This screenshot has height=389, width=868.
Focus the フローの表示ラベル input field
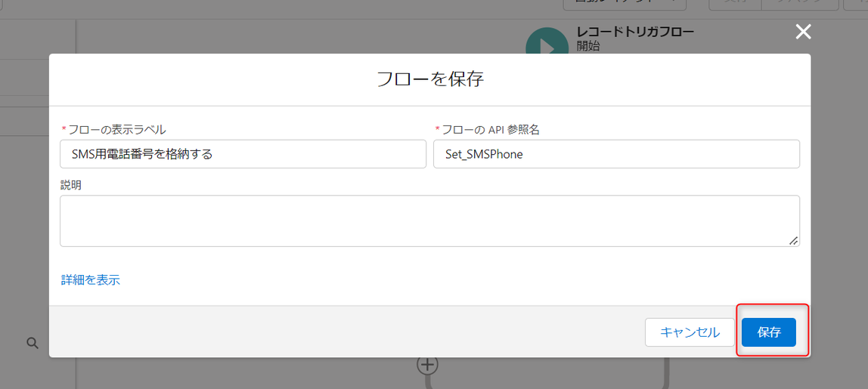pyautogui.click(x=243, y=154)
